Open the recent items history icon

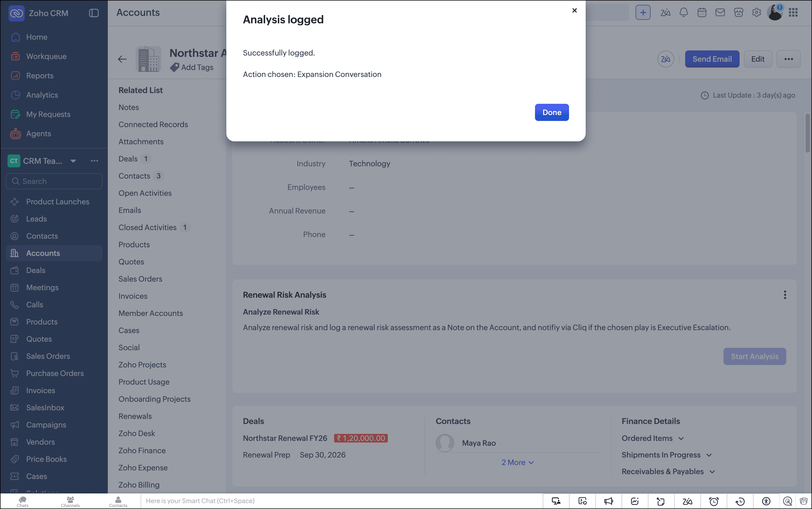pos(740,501)
